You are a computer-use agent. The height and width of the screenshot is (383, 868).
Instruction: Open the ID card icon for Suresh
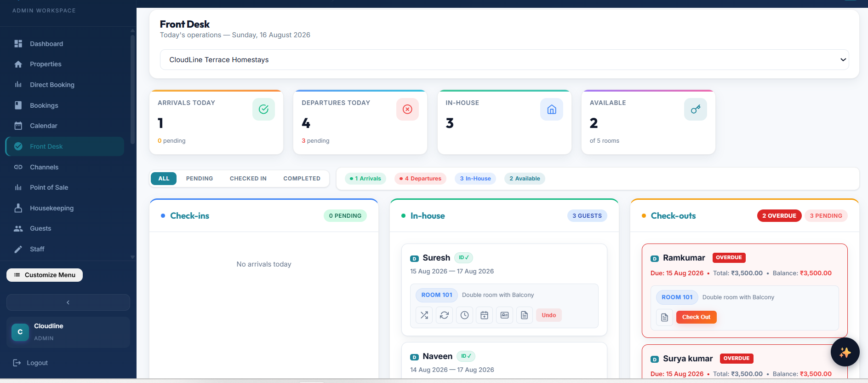point(504,315)
